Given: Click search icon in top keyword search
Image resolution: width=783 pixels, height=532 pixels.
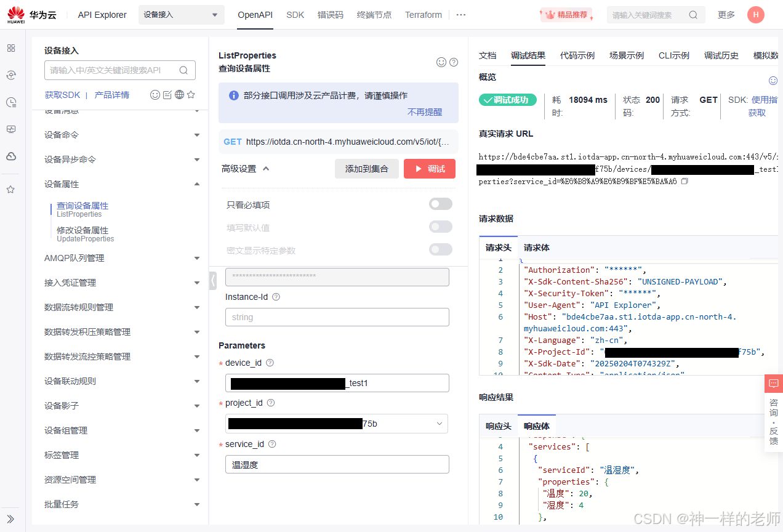Looking at the screenshot, I should [693, 15].
